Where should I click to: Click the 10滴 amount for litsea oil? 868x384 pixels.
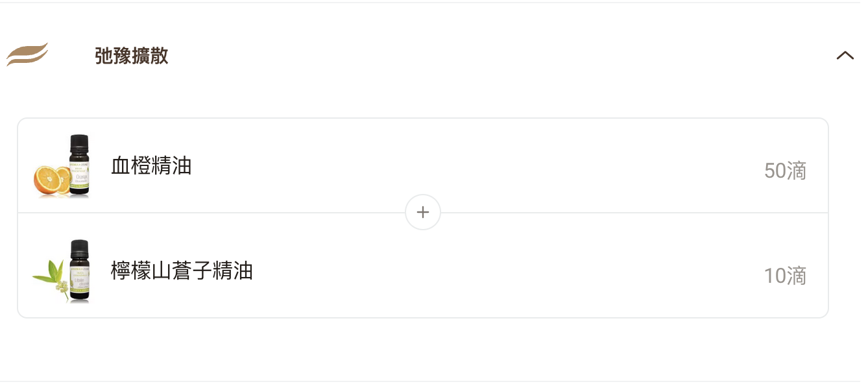785,276
